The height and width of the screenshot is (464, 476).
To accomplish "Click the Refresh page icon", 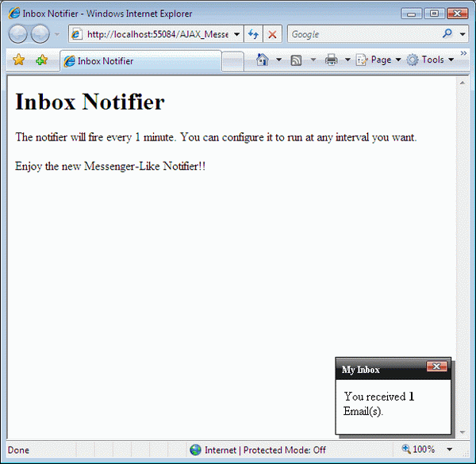I will click(x=253, y=34).
